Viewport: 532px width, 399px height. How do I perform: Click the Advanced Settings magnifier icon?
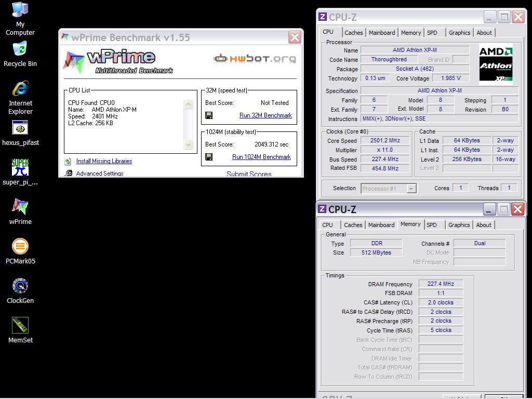click(68, 173)
